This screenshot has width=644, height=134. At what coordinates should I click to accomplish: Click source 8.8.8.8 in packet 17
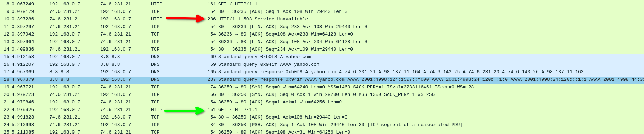[59, 72]
